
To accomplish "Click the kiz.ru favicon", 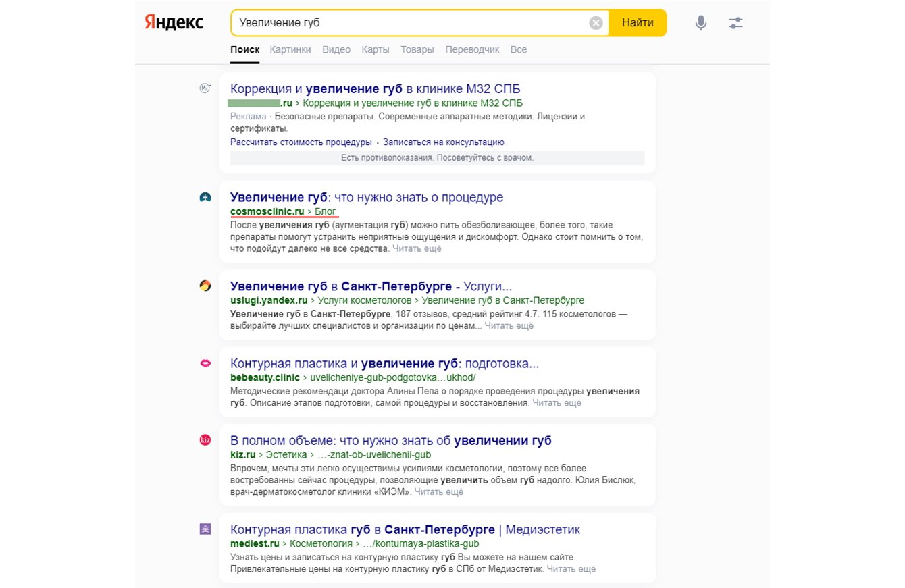I will [205, 440].
